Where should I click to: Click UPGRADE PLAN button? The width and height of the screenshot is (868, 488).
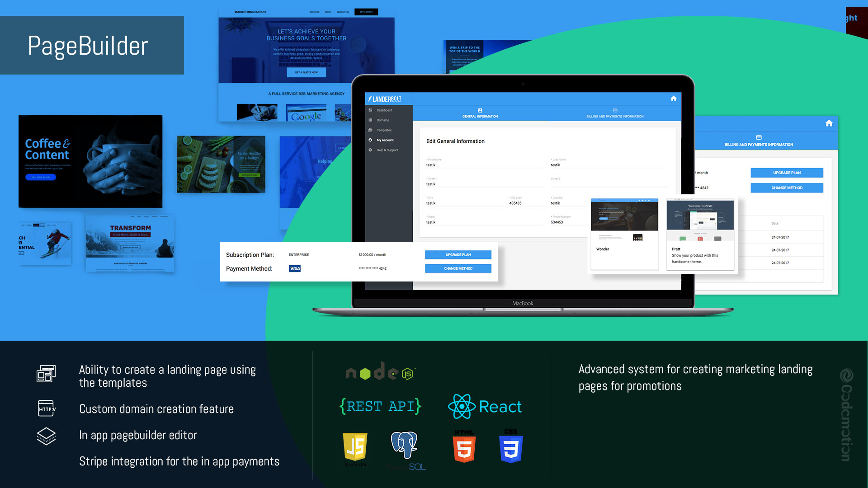[458, 254]
